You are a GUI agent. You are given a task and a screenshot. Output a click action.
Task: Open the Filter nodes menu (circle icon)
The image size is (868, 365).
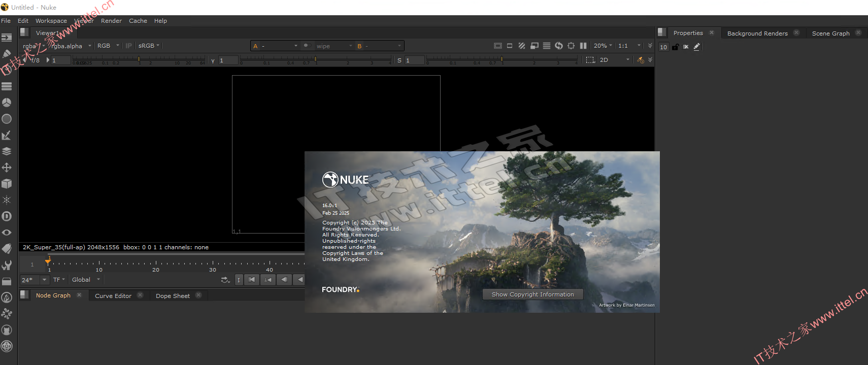point(7,119)
